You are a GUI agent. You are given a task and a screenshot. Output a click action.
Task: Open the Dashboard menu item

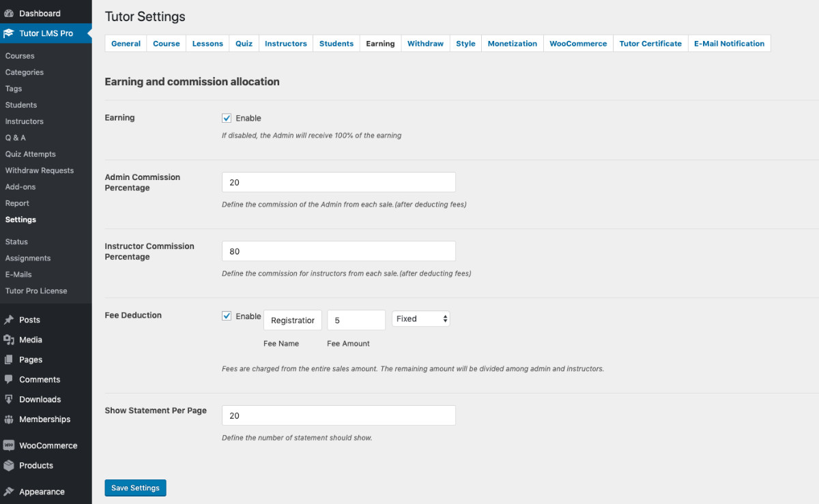click(46, 14)
